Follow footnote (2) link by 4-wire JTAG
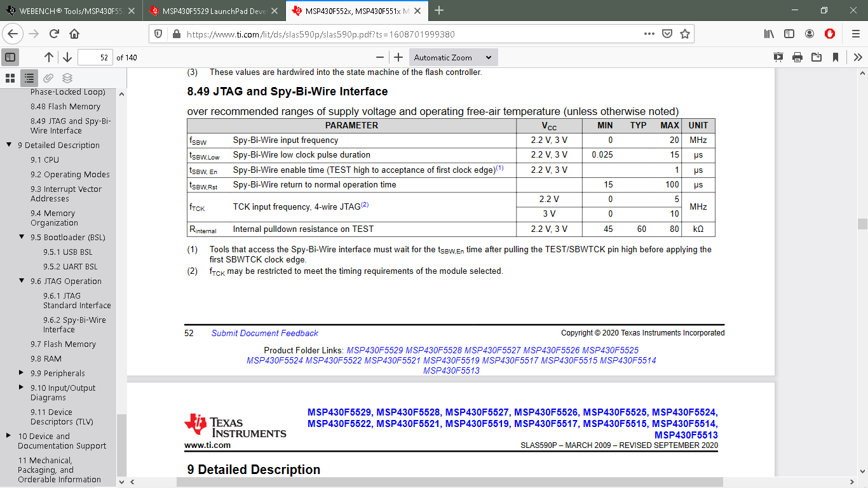Viewport: 868px width, 488px height. (365, 205)
